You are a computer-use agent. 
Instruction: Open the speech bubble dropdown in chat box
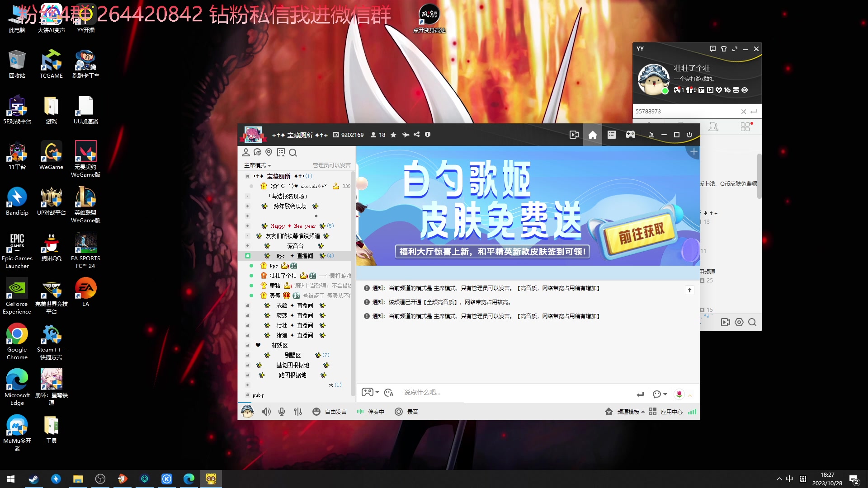[660, 394]
